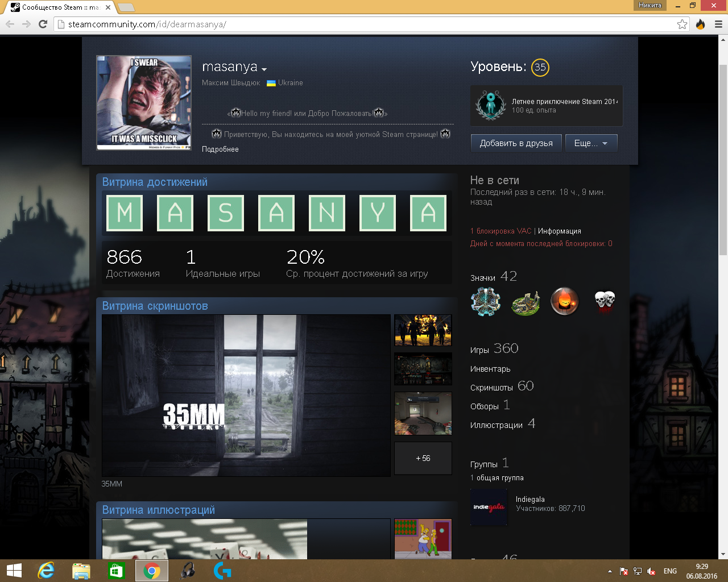Select the S achievement tile in showcase
The height and width of the screenshot is (582, 728).
[x=226, y=213]
